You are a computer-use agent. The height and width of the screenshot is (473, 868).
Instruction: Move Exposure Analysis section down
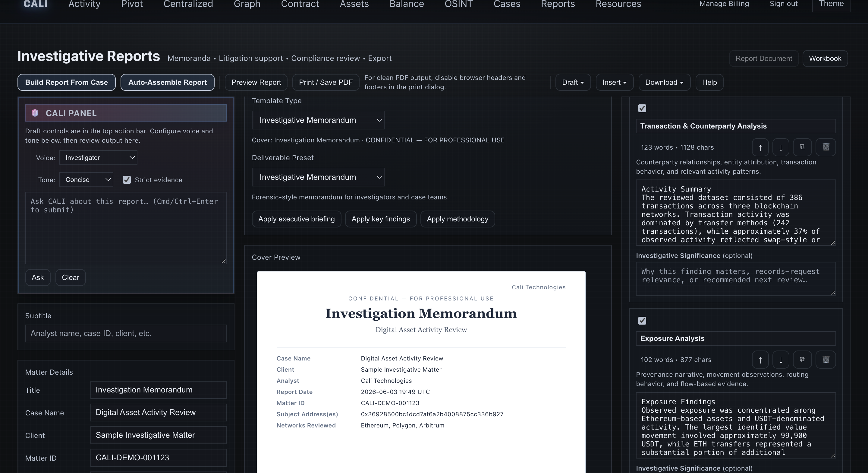781,360
